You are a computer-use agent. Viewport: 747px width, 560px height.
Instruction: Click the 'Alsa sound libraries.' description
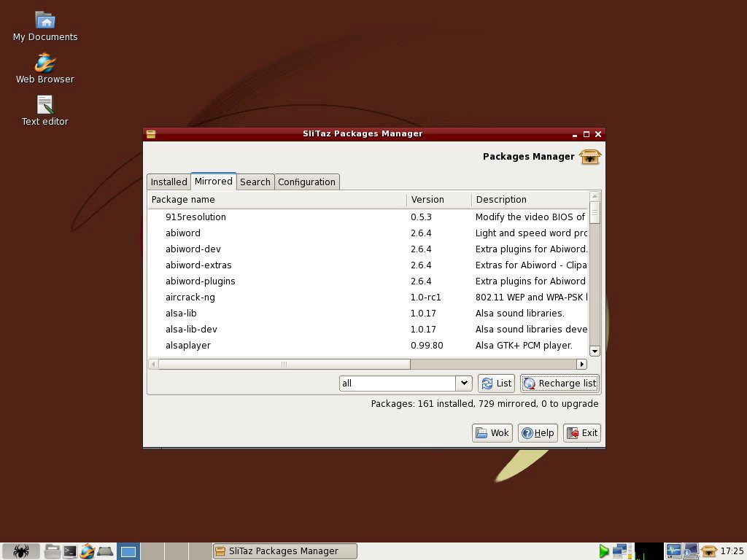(519, 314)
